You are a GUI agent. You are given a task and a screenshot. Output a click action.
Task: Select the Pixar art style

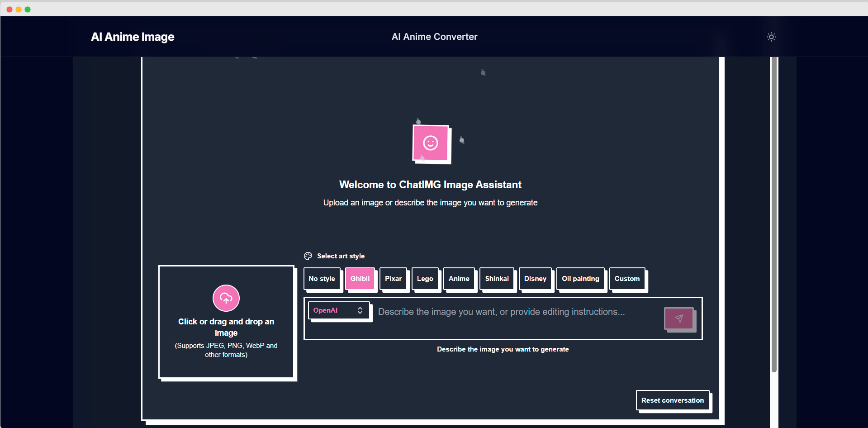tap(393, 279)
